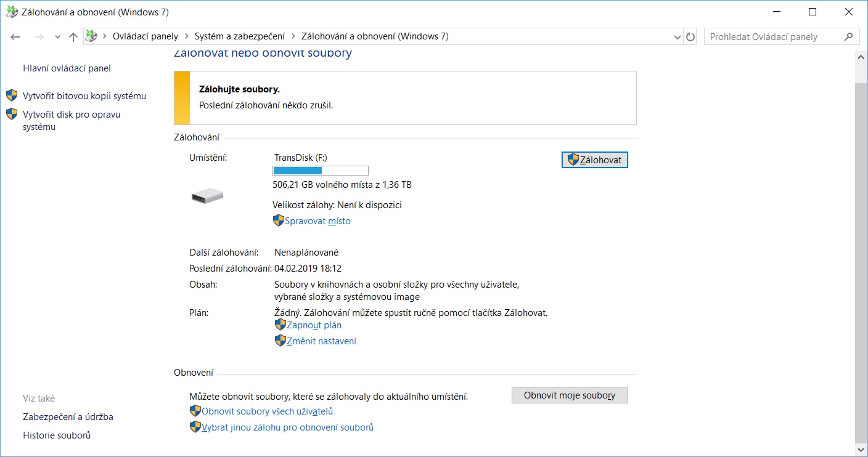Viewport: 868px width, 457px height.
Task: Click the Control Panel icon in address bar
Action: pos(91,36)
